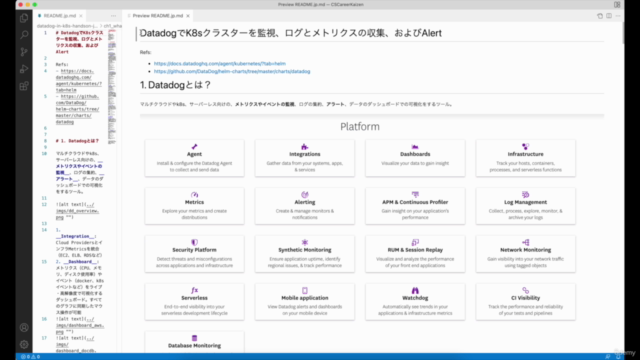Viewport: 640px width, 360px height.
Task: Click the code minimap in the editor
Action: [x=112, y=87]
